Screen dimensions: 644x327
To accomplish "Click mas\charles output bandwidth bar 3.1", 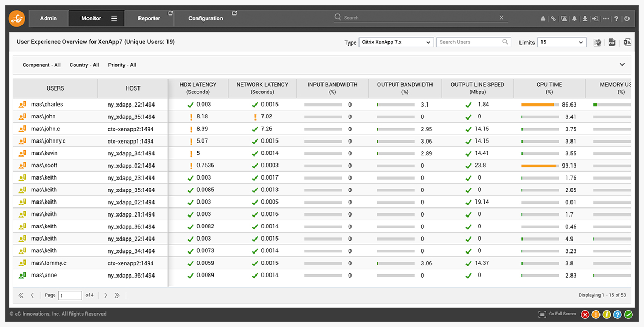I will [396, 105].
